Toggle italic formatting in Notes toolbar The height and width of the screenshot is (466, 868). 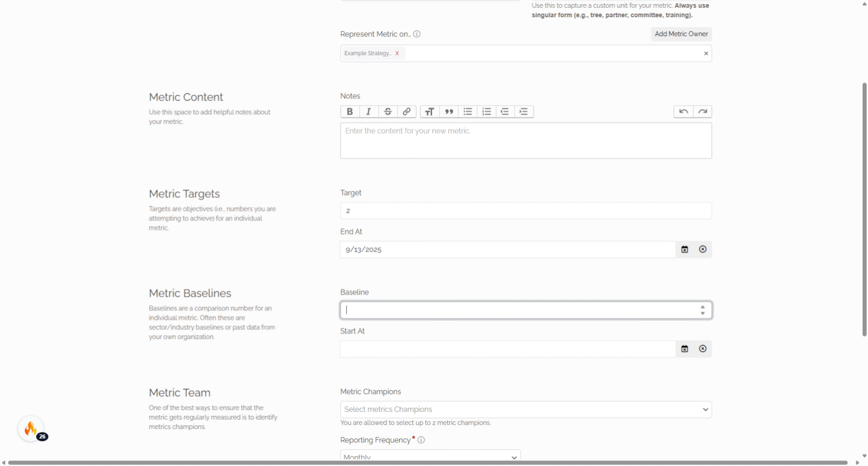point(369,112)
